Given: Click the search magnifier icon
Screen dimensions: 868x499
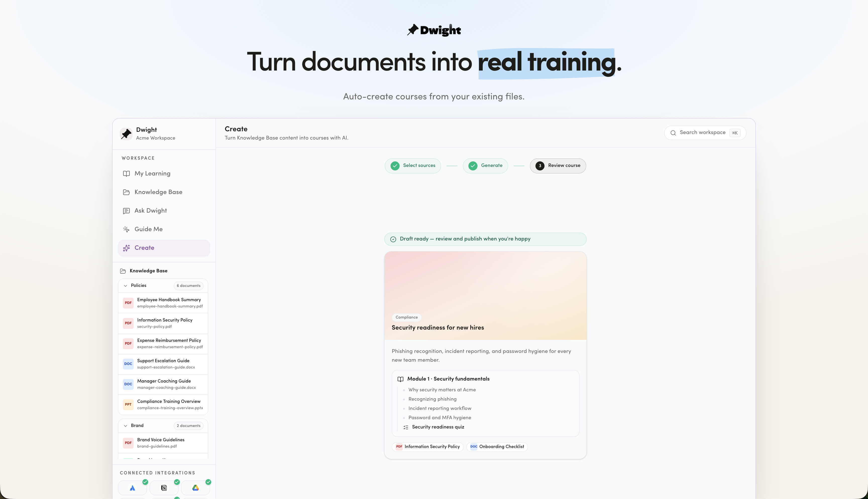Looking at the screenshot, I should (x=673, y=133).
